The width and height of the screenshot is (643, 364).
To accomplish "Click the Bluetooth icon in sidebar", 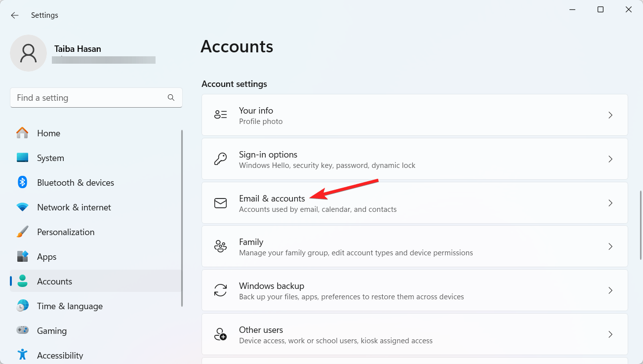I will tap(22, 183).
